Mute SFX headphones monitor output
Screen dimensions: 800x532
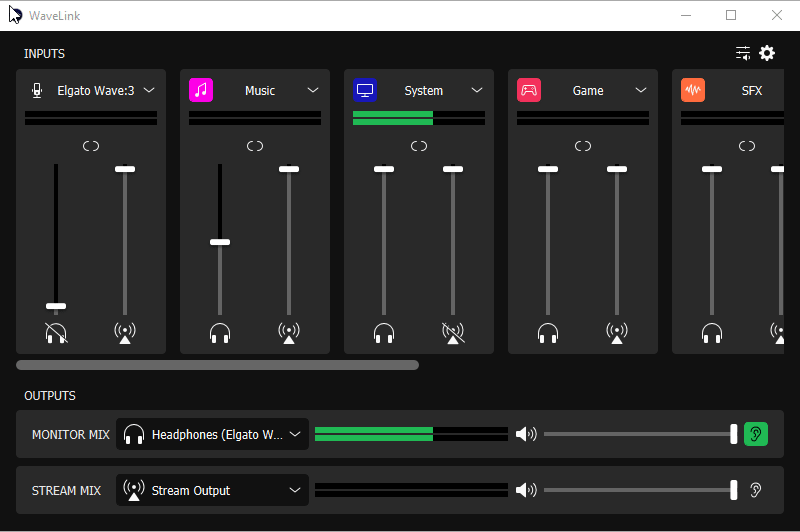[x=712, y=333]
